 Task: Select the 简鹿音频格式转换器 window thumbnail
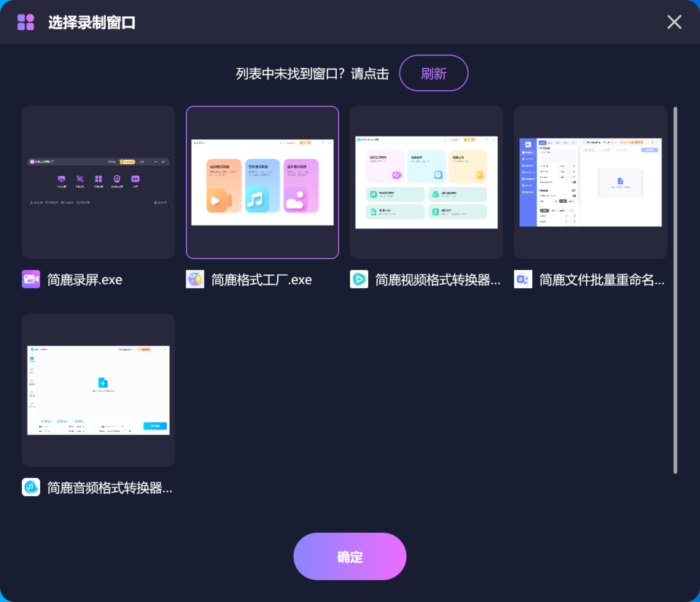point(98,390)
